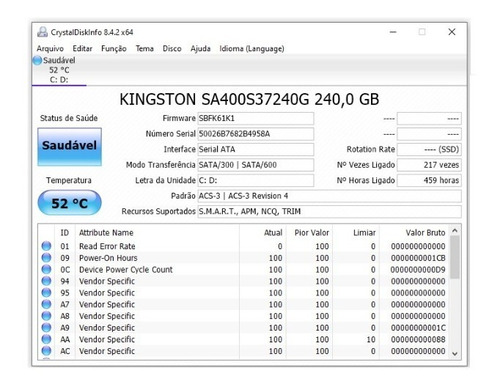Click raw value 00000000001C

(418, 328)
